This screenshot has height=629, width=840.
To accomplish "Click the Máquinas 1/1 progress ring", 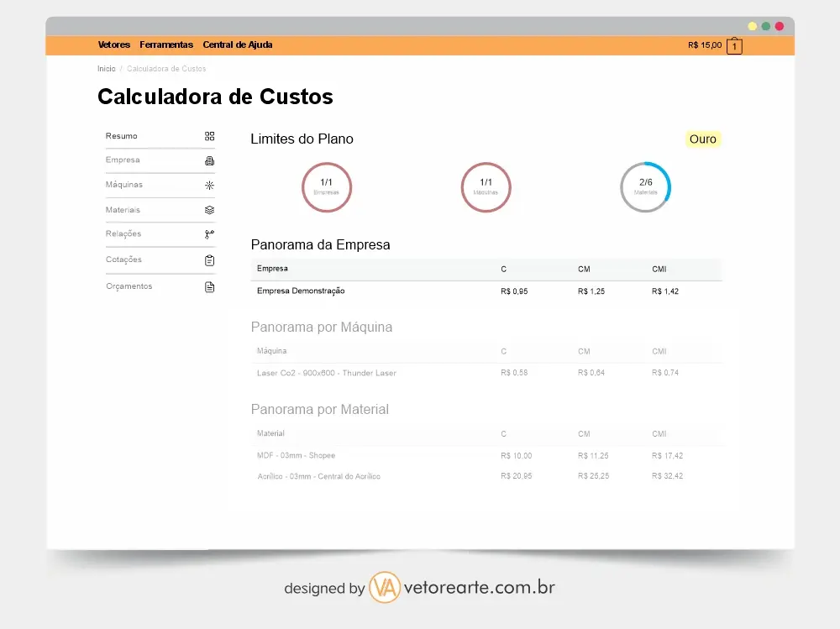I will pyautogui.click(x=486, y=187).
